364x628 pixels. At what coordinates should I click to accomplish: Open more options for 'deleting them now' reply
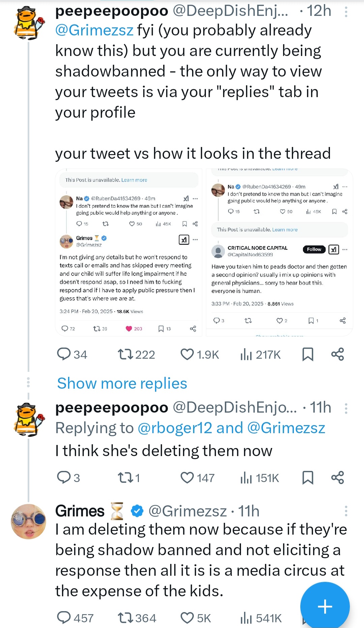click(x=346, y=409)
